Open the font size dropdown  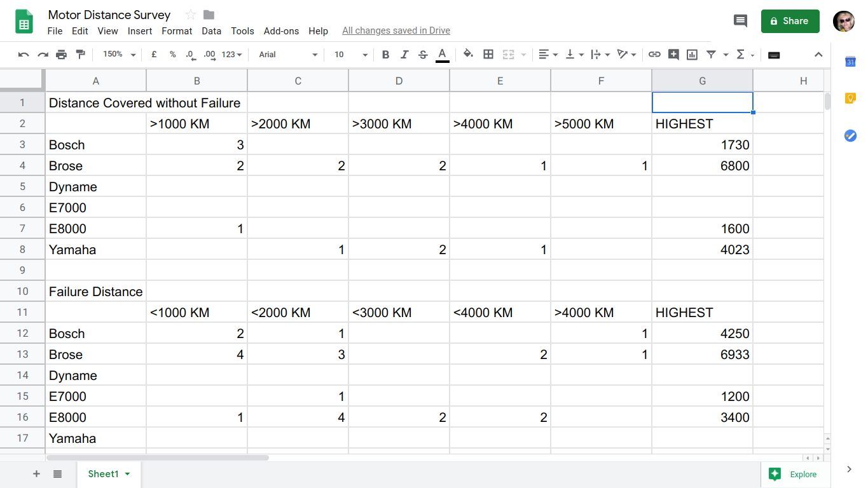pyautogui.click(x=350, y=55)
